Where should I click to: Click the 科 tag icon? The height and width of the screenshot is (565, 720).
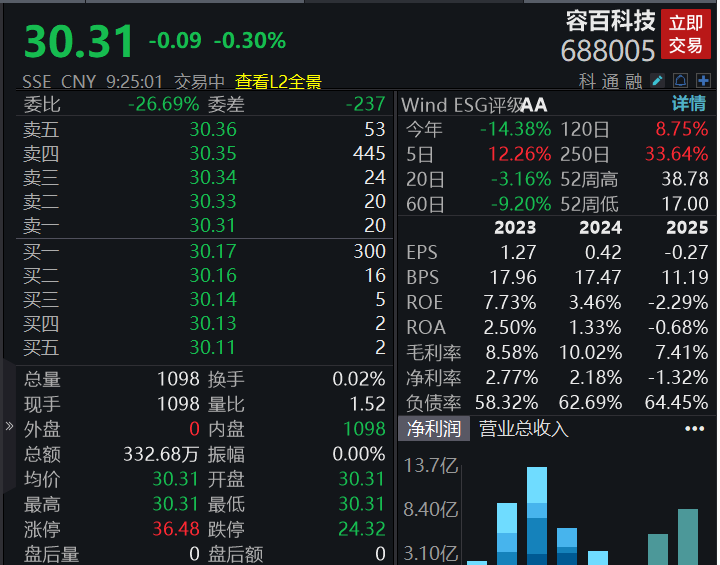[587, 82]
